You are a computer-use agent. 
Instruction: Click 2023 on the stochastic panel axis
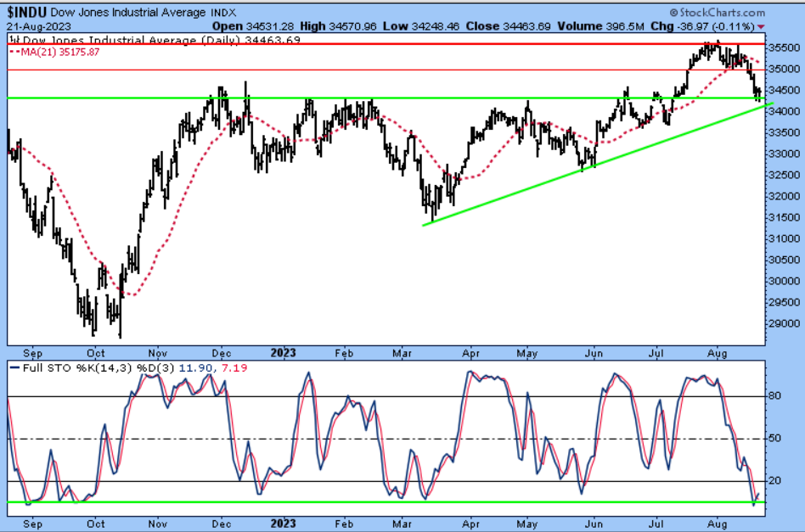click(283, 524)
